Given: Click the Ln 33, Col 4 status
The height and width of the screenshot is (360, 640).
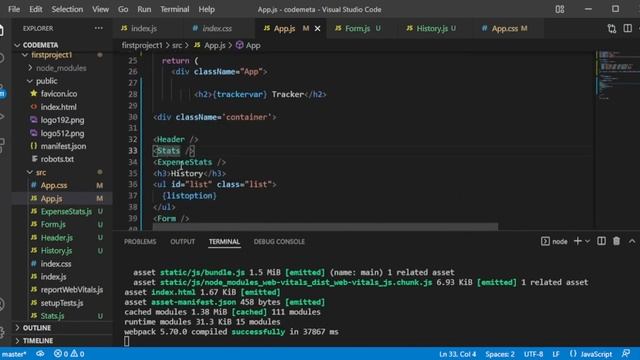Looking at the screenshot, I should pos(458,354).
